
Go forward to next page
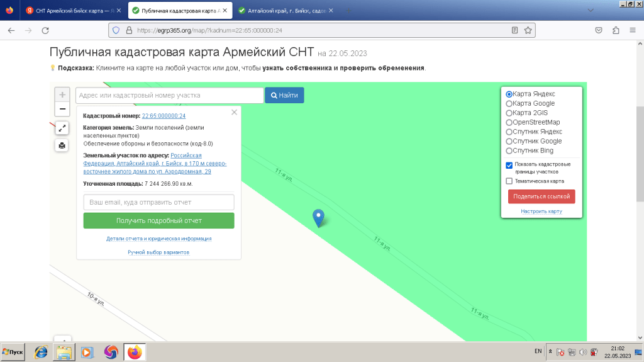(28, 30)
